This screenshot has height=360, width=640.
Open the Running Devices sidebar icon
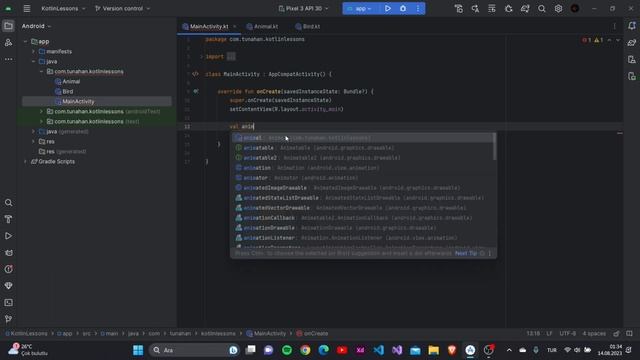632,76
